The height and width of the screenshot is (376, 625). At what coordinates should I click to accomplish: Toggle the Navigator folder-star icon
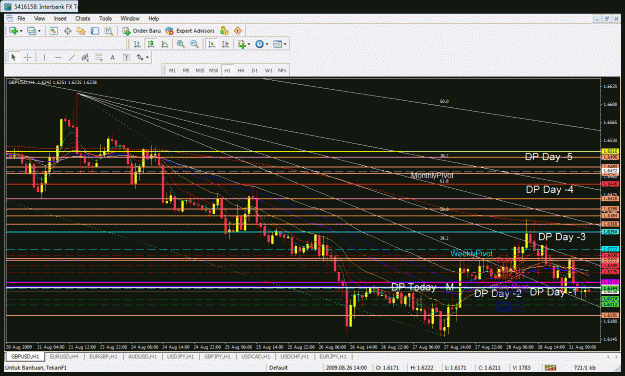click(81, 31)
